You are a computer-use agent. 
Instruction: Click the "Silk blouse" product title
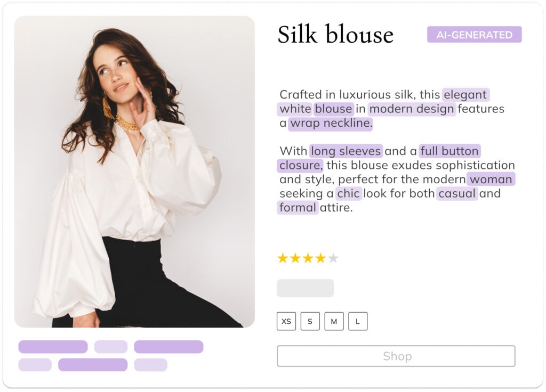coord(335,35)
